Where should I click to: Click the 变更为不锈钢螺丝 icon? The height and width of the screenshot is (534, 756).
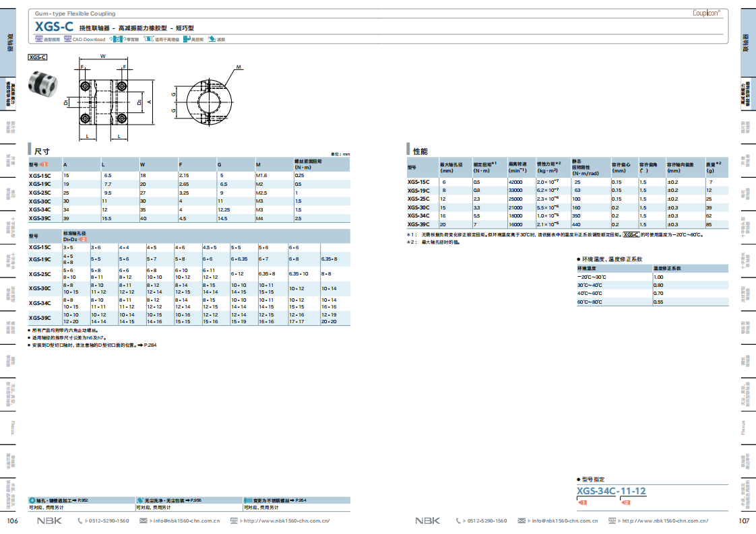[x=248, y=501]
